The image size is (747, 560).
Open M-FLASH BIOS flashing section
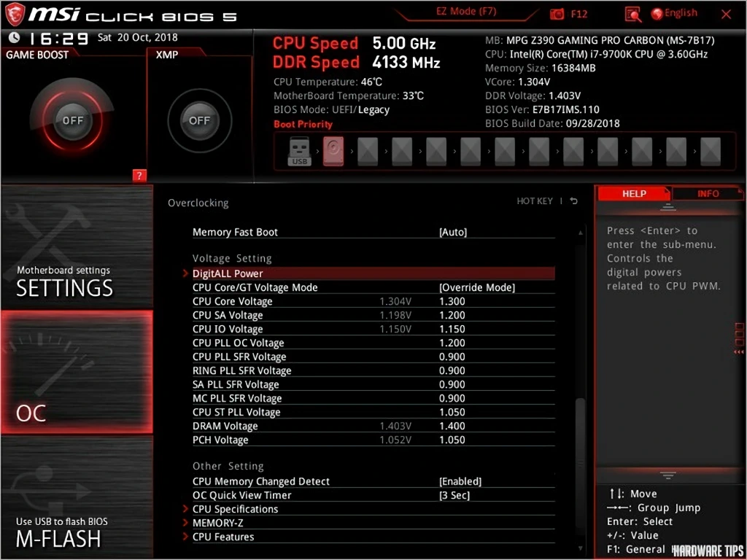coord(77,497)
